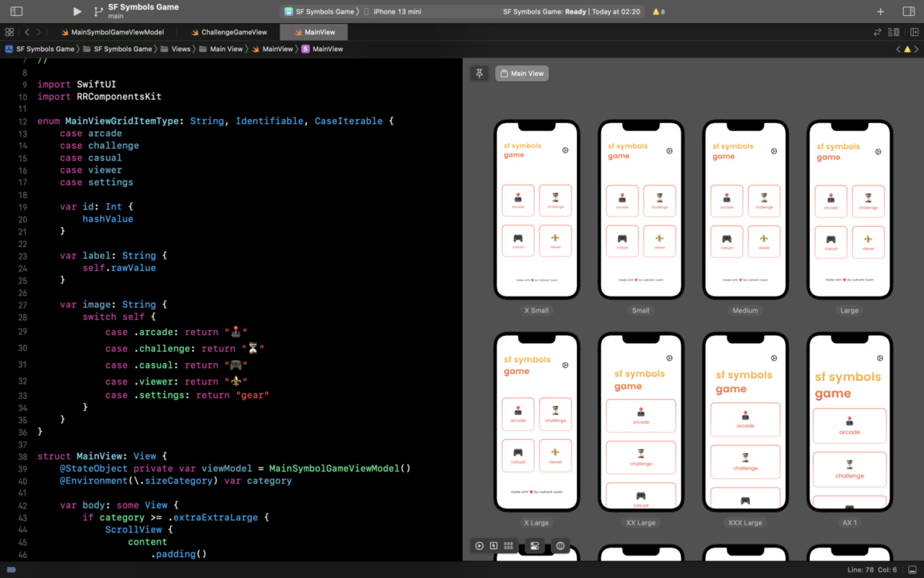Image resolution: width=924 pixels, height=578 pixels.
Task: Toggle the navigator sidebar panel
Action: 16,12
